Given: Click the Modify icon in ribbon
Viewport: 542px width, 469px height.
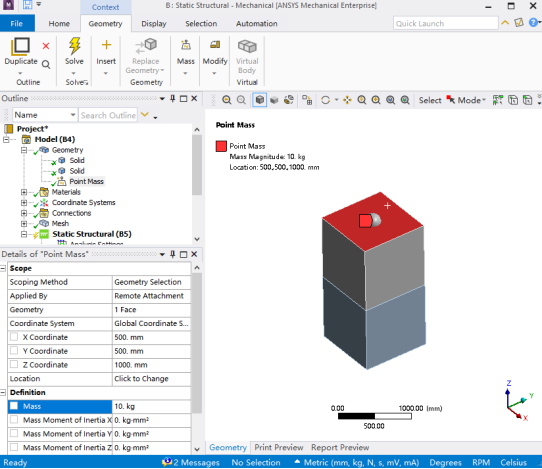Looking at the screenshot, I should point(215,44).
